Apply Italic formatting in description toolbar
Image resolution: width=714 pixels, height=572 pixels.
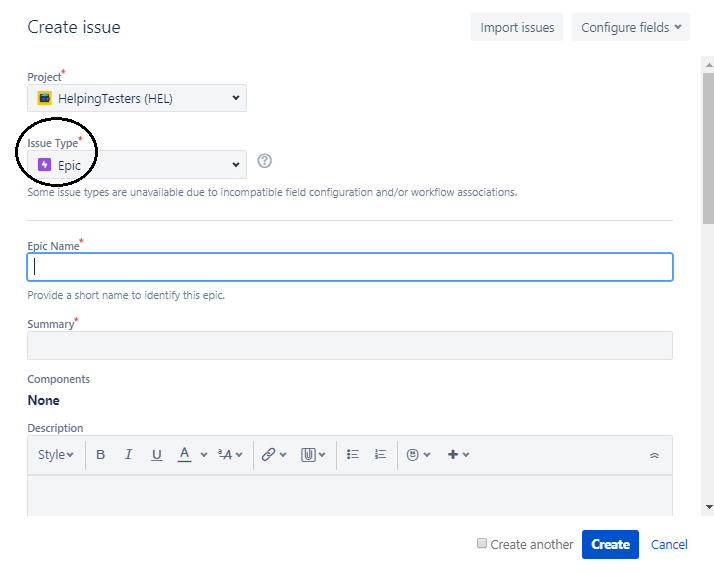(128, 455)
